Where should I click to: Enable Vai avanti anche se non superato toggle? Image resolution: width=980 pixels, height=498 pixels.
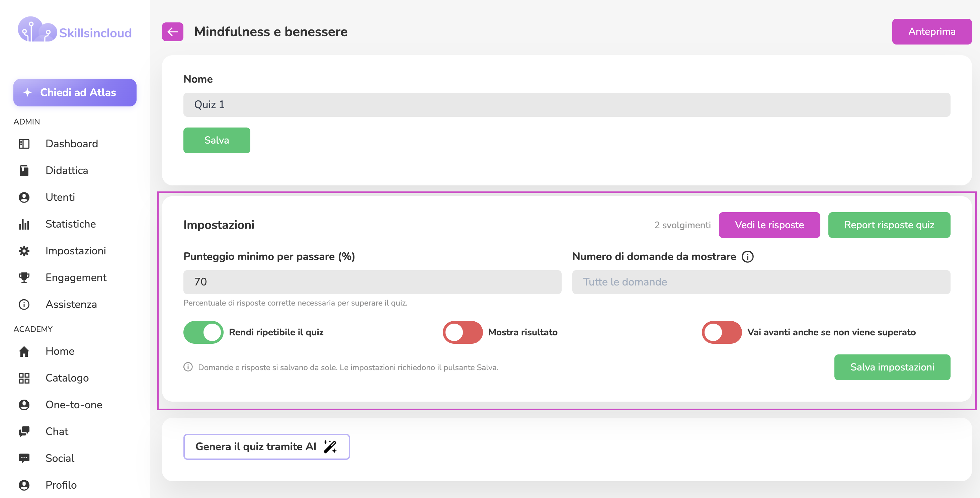(x=722, y=333)
